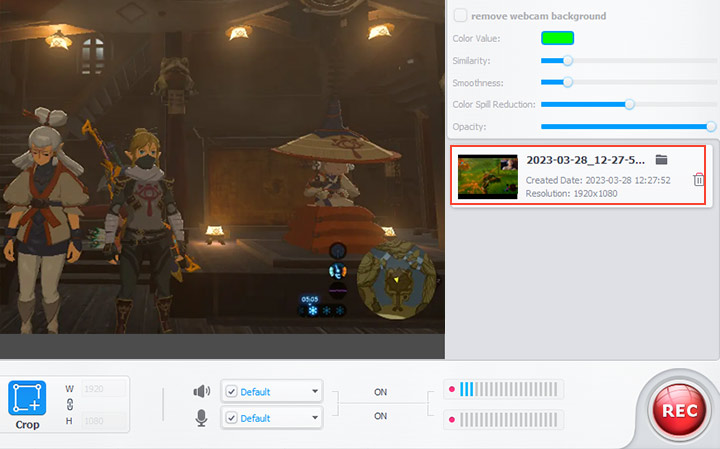Start recording with the REC button
The height and width of the screenshot is (449, 720).
click(679, 410)
